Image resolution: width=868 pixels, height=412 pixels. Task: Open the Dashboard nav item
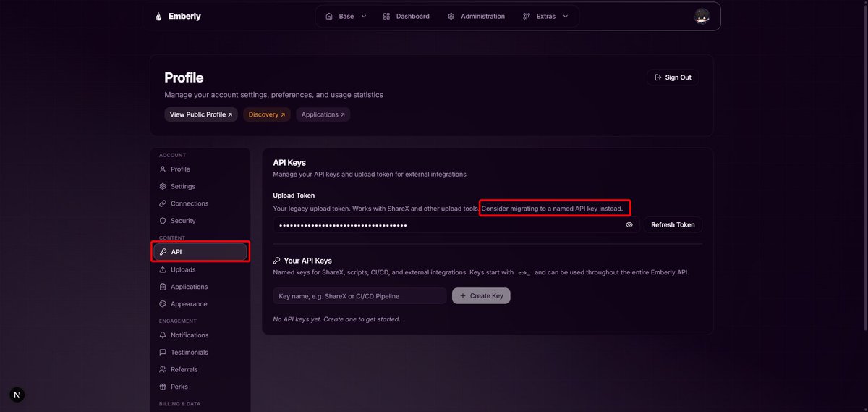coord(406,16)
